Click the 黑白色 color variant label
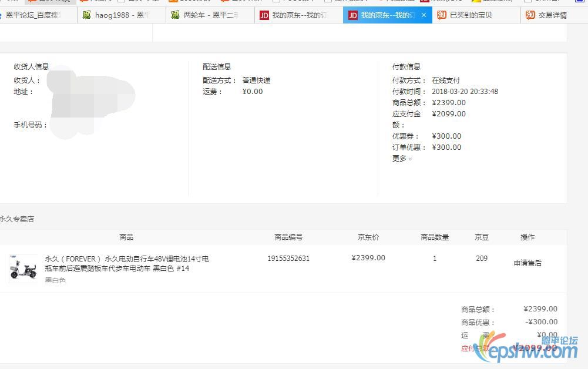The width and height of the screenshot is (588, 369). [x=55, y=280]
